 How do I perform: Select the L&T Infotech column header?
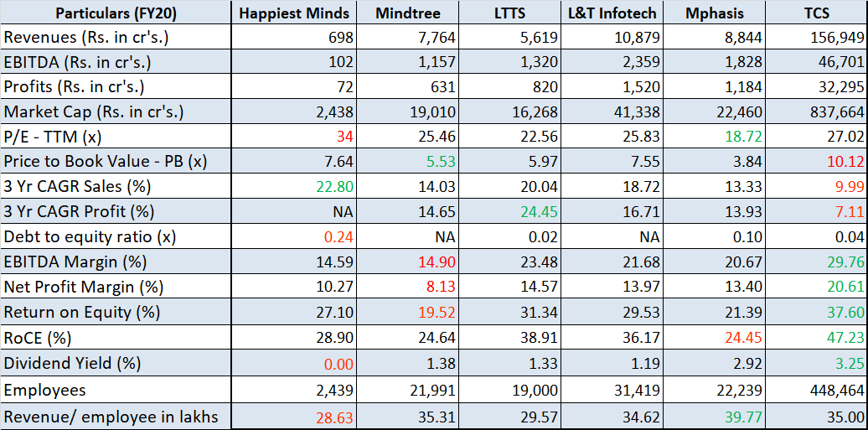[613, 13]
